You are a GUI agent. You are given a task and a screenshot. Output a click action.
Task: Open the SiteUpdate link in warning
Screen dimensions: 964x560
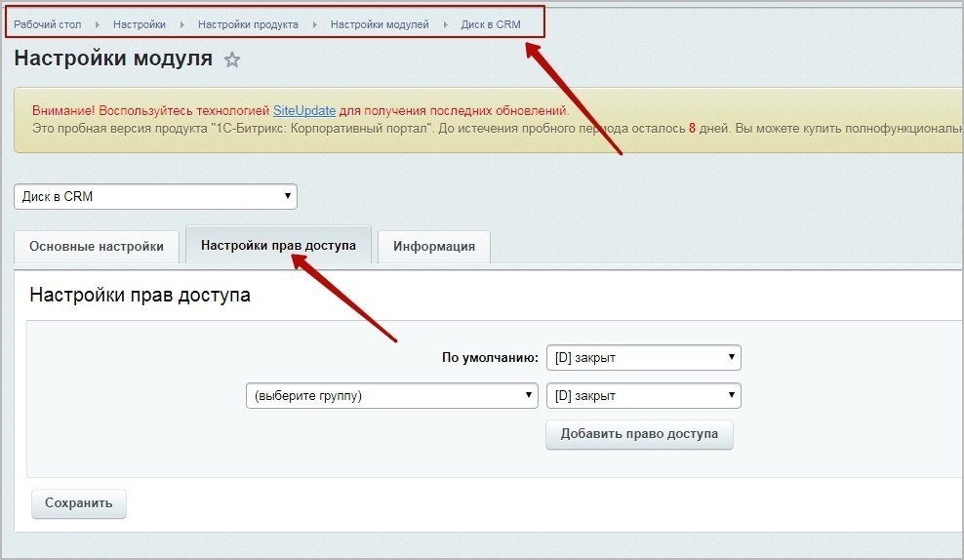click(x=304, y=110)
